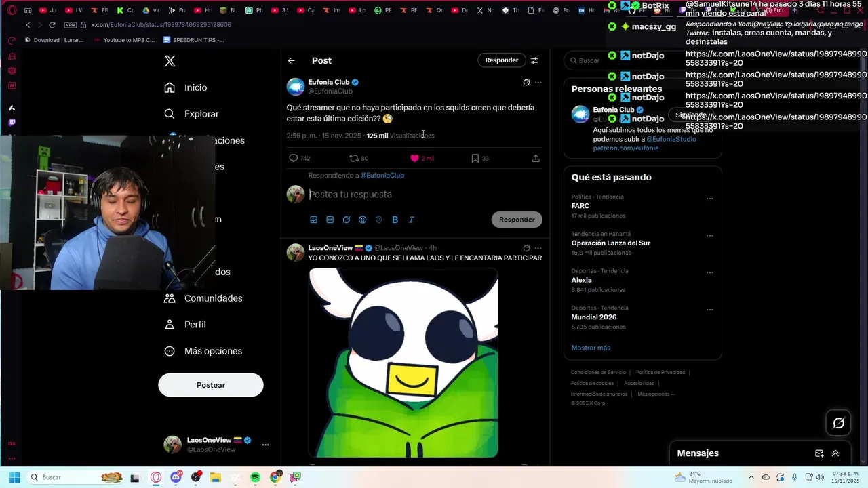The image size is (868, 488).
Task: Open more options for FARC trend
Action: pos(710,199)
